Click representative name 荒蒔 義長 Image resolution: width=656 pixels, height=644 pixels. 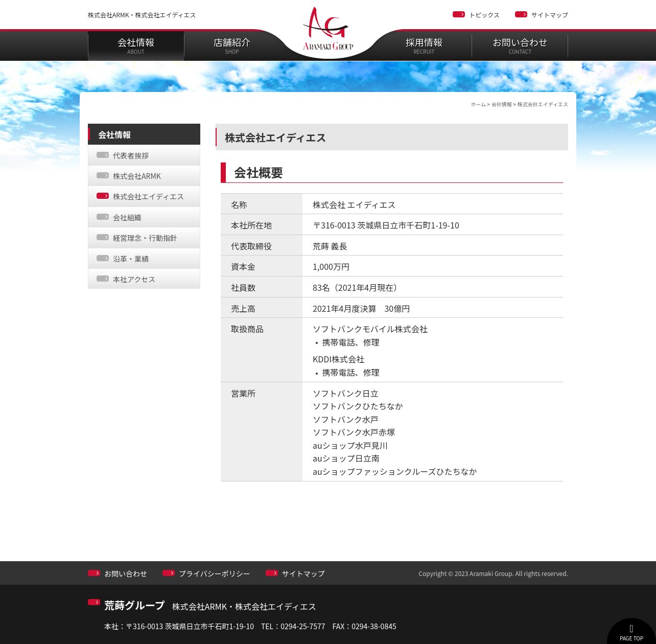point(330,246)
